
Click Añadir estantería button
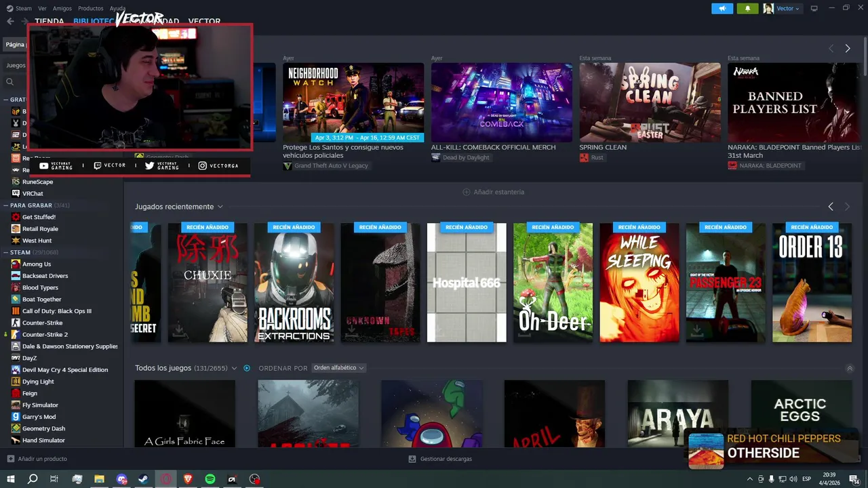click(x=493, y=192)
